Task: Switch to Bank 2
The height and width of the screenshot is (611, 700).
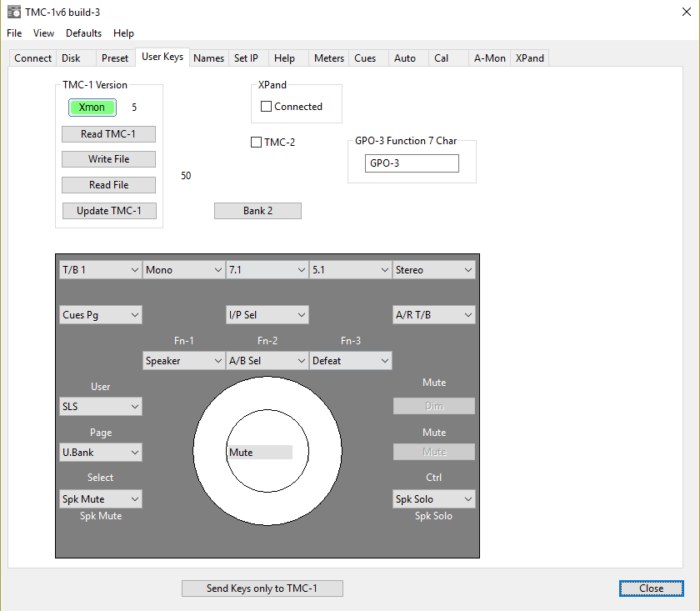Action: click(257, 210)
